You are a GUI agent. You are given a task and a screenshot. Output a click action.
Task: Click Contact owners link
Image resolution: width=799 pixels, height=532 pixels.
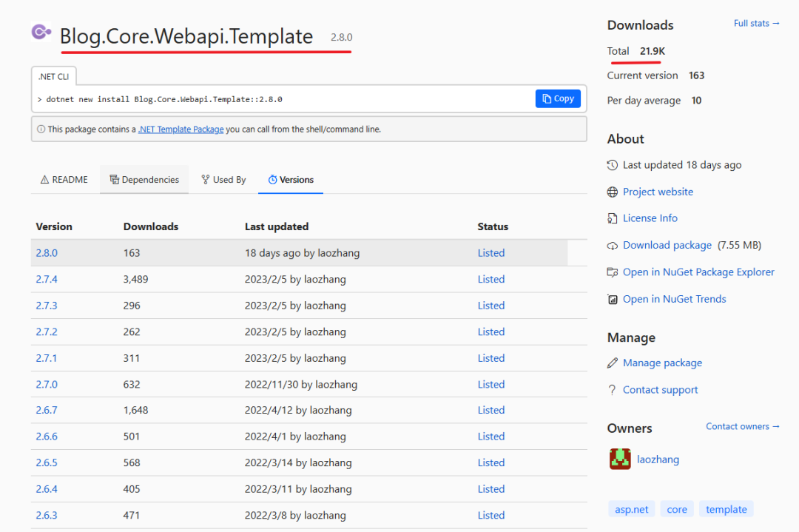743,426
